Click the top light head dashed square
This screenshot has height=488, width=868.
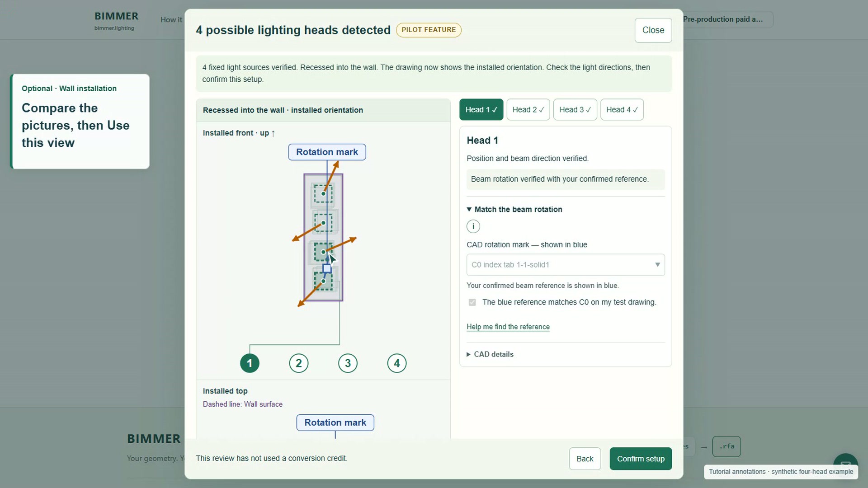pos(323,194)
